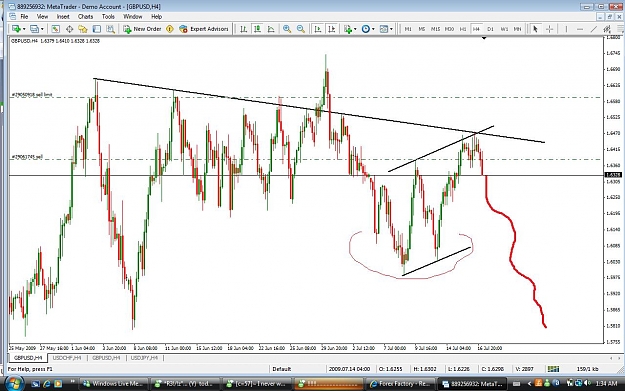
Task: Open the Market Watch panel icon
Action: (x=55, y=29)
